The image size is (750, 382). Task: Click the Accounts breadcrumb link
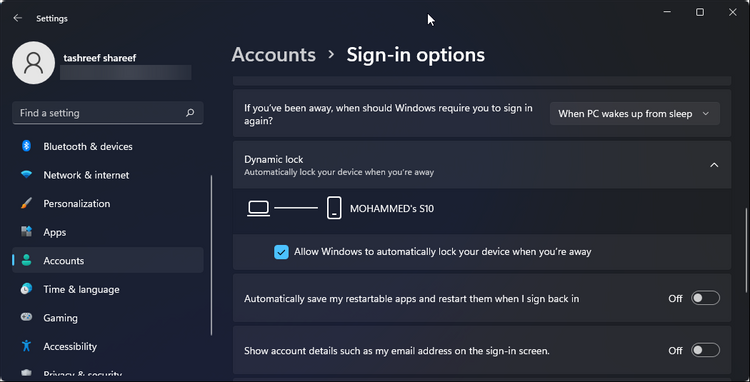(x=274, y=55)
